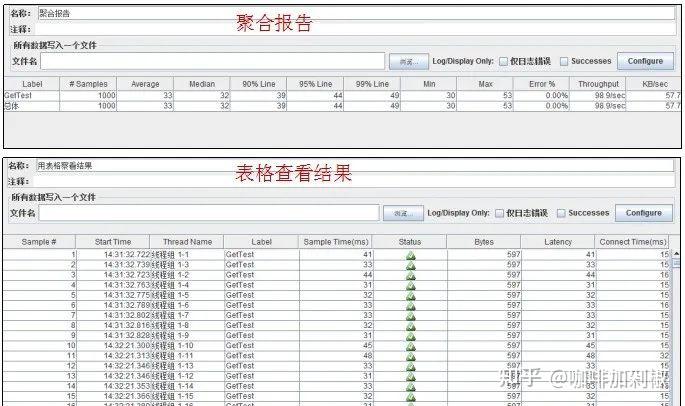685x406 pixels.
Task: Click the Sample # column header
Action: pos(39,242)
